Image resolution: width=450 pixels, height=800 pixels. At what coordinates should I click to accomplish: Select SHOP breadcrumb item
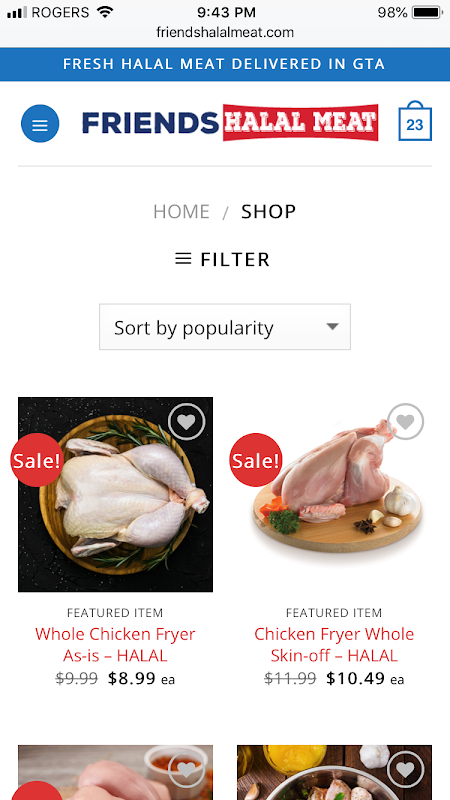pyautogui.click(x=268, y=211)
